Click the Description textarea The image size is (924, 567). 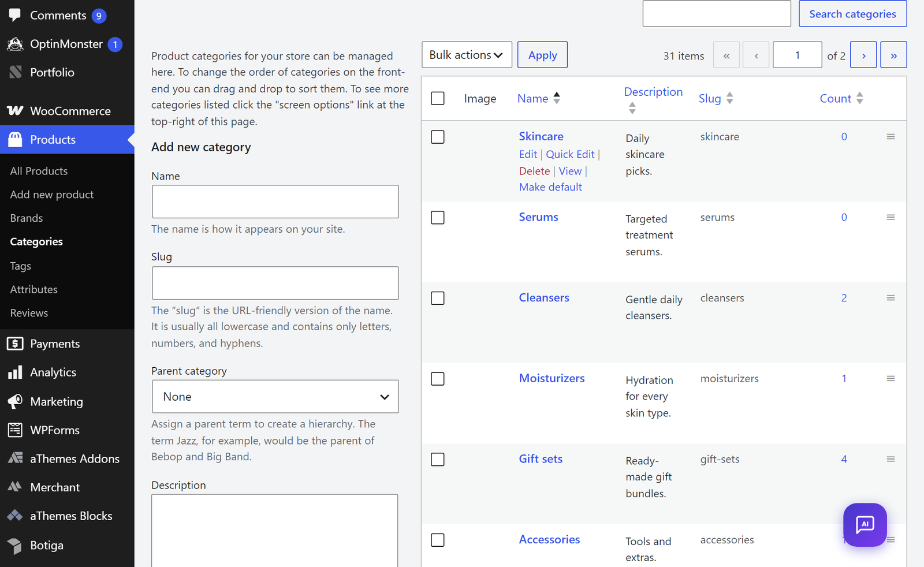[275, 531]
